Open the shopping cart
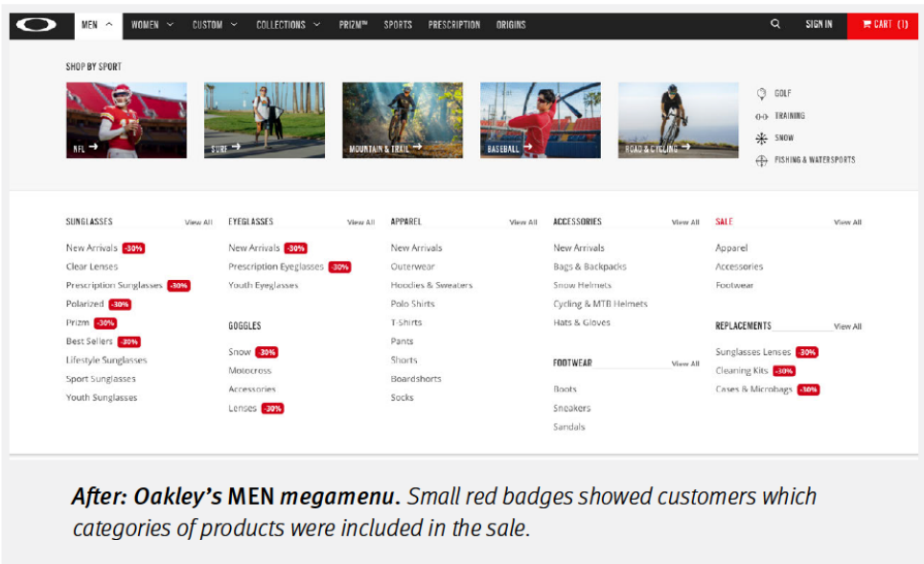Image resolution: width=924 pixels, height=564 pixels. 884,25
